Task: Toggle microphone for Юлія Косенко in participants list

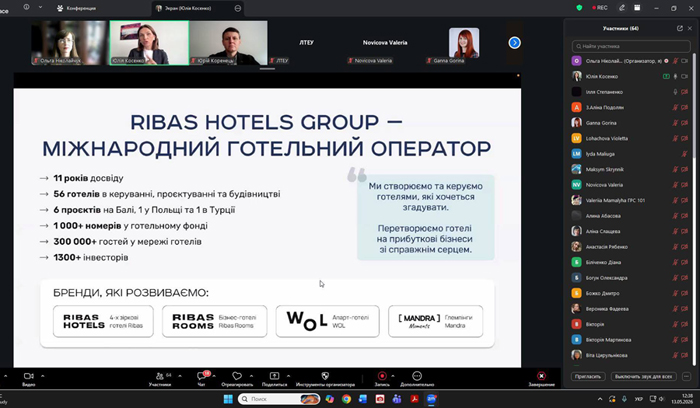Action: coord(675,76)
